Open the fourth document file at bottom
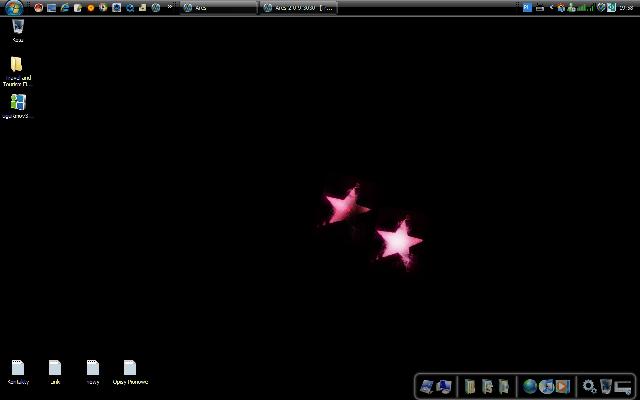The height and width of the screenshot is (400, 640). [130, 368]
